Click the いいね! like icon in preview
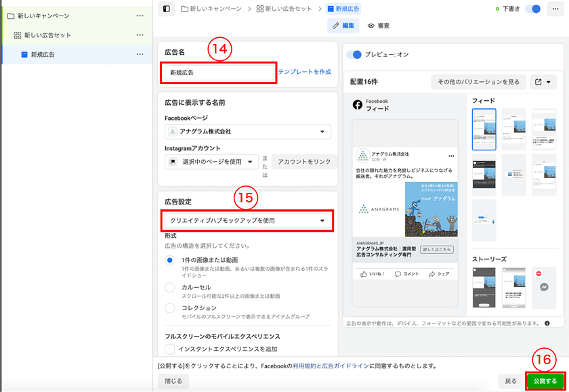 (364, 274)
